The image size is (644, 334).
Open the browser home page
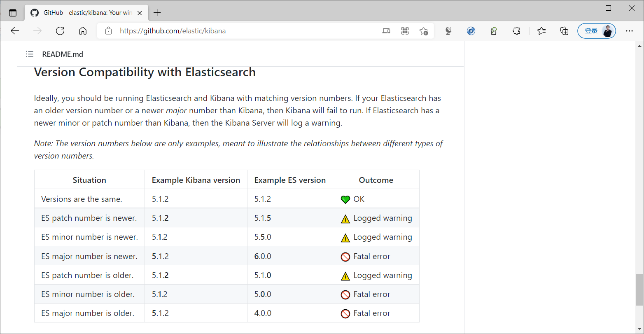(x=83, y=31)
